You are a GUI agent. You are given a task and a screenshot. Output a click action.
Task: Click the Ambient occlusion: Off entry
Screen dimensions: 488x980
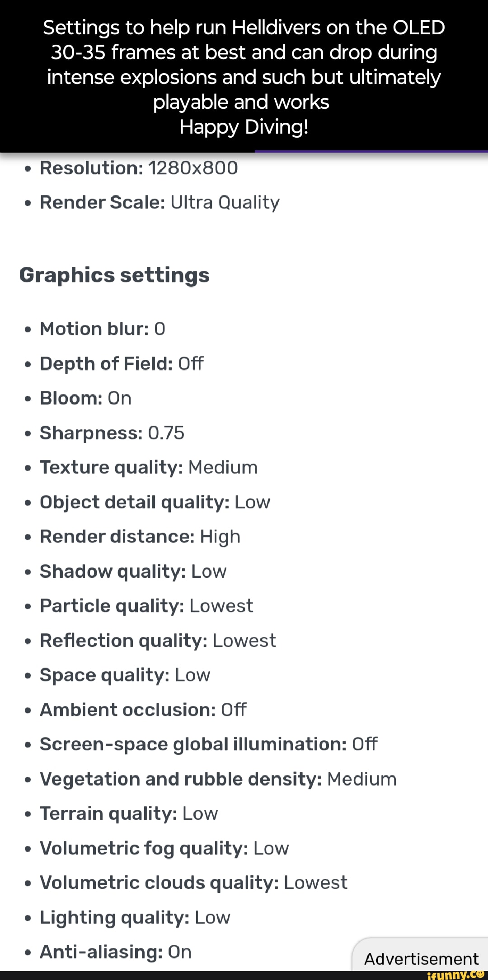pos(143,710)
